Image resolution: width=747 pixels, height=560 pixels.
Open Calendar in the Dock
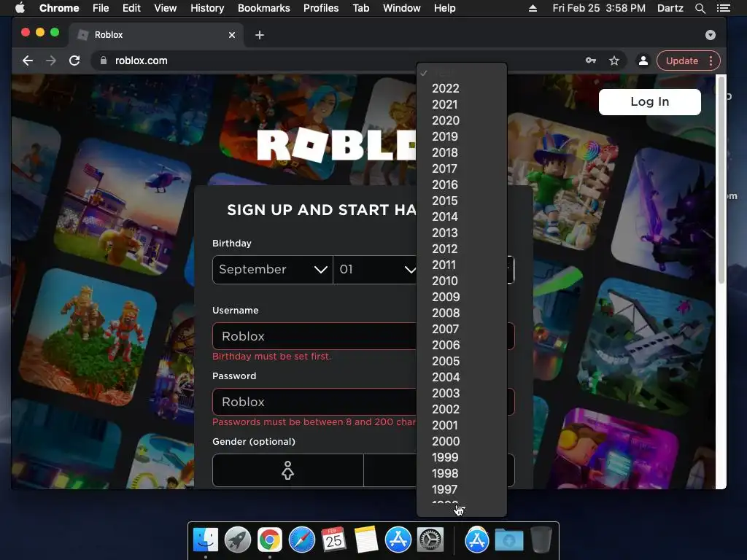coord(333,540)
